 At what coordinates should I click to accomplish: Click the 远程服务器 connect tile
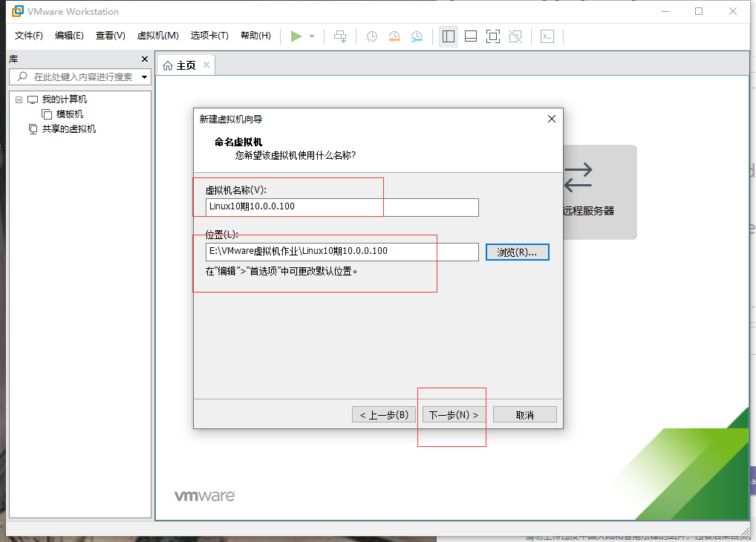pyautogui.click(x=600, y=192)
